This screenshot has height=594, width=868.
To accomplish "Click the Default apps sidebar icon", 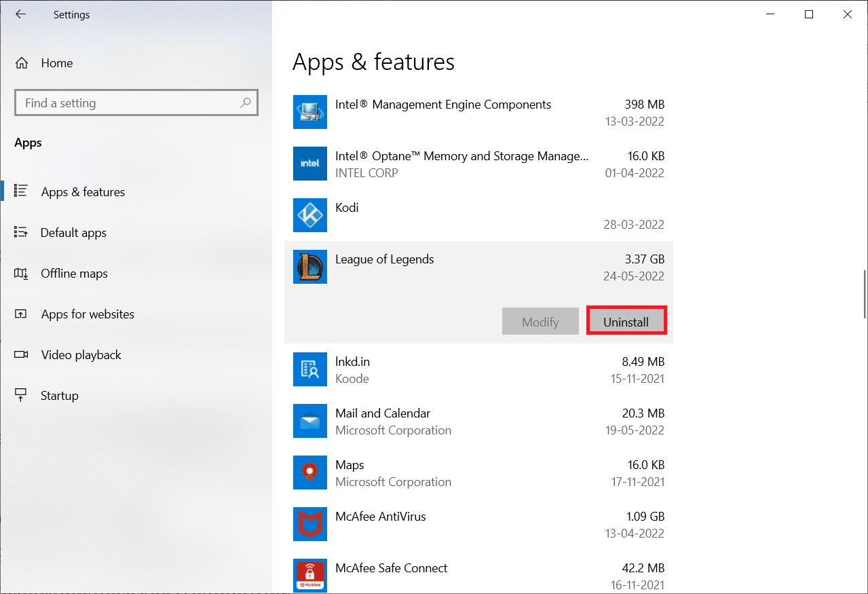I will click(20, 232).
